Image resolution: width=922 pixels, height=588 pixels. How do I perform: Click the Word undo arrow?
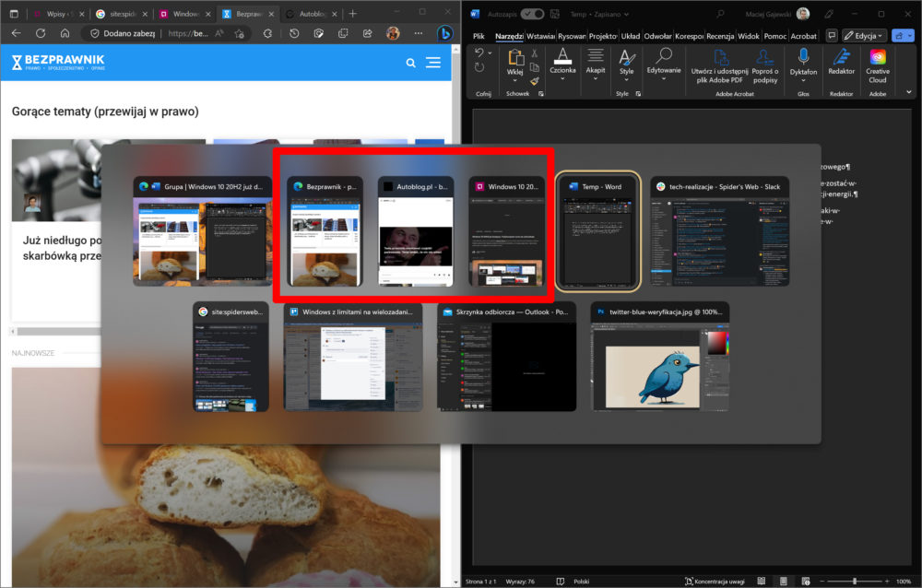(479, 53)
